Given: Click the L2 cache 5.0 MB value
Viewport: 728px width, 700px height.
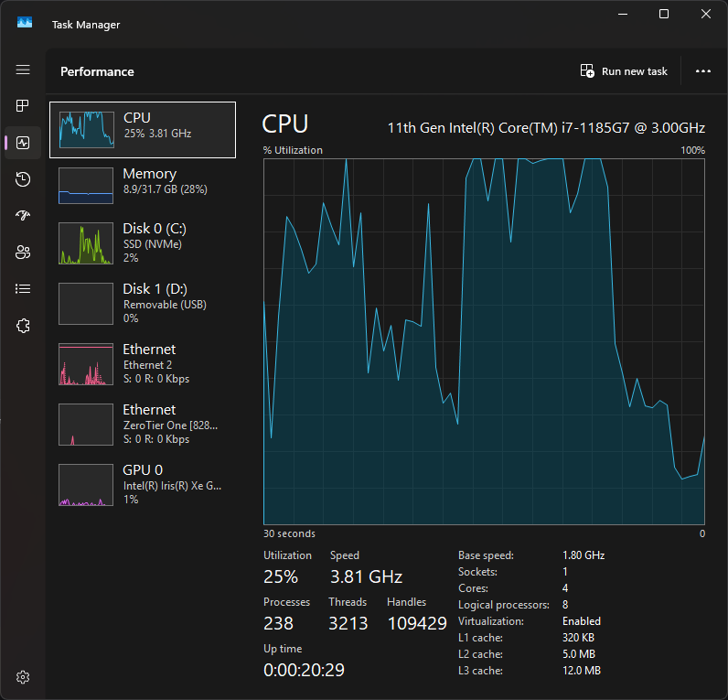Looking at the screenshot, I should pyautogui.click(x=579, y=654).
